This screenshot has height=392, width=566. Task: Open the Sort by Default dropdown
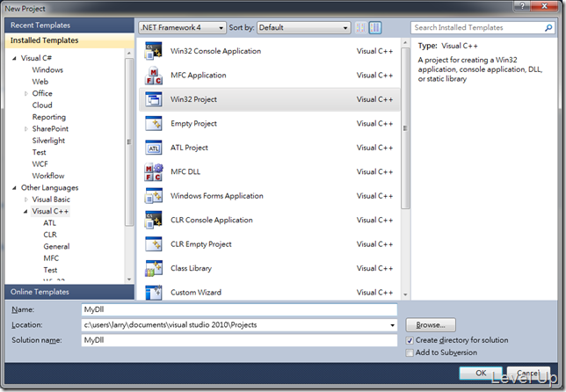(303, 27)
